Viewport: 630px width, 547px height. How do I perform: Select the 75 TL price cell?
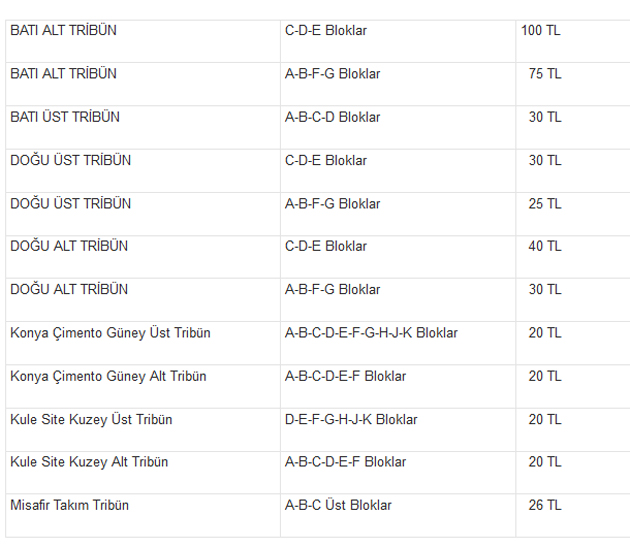tap(545, 74)
